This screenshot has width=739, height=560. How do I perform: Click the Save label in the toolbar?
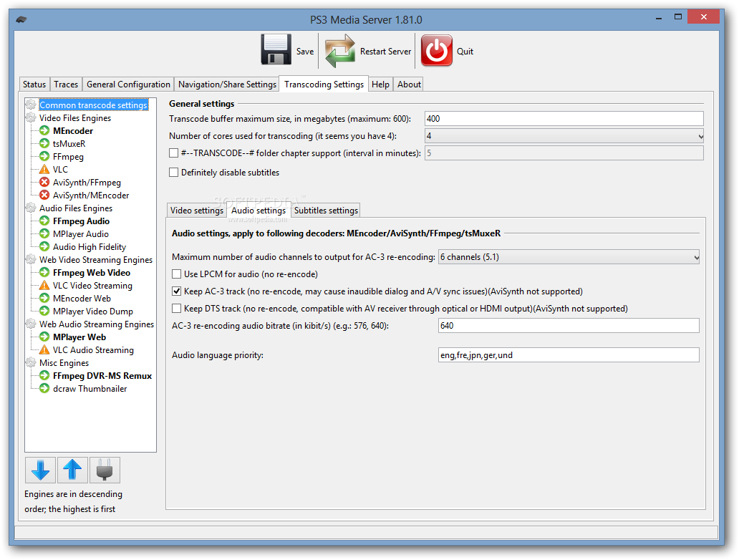pos(305,51)
